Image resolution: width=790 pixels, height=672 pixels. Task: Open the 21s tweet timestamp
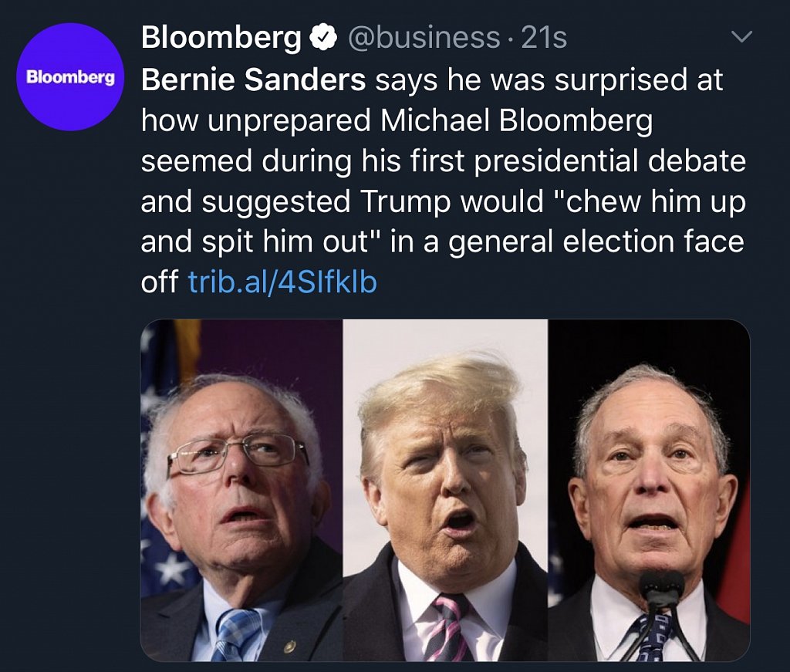click(545, 37)
